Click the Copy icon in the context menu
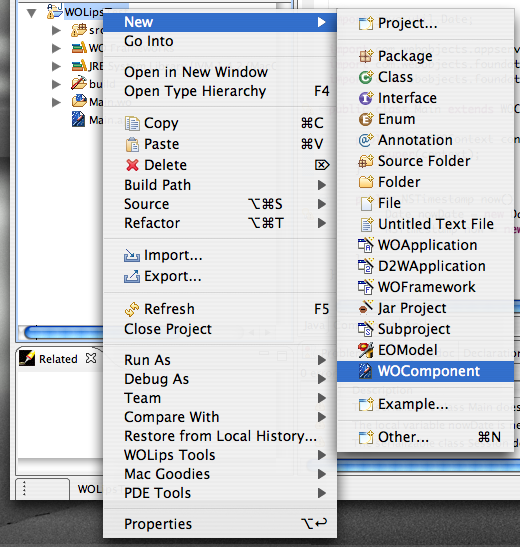The image size is (520, 547). coord(132,123)
